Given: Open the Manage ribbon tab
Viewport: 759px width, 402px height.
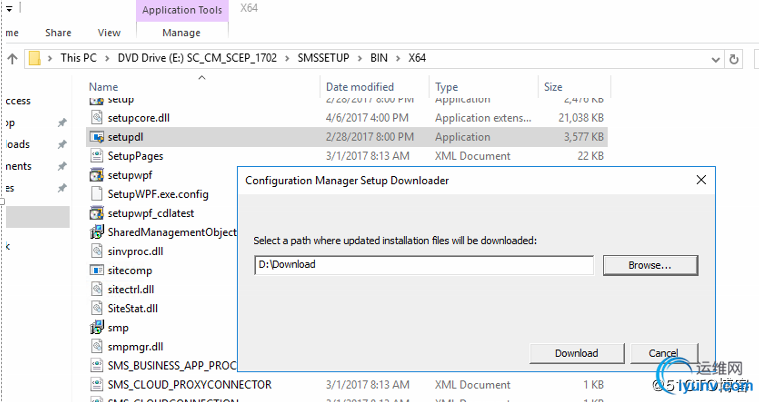Looking at the screenshot, I should tap(182, 32).
